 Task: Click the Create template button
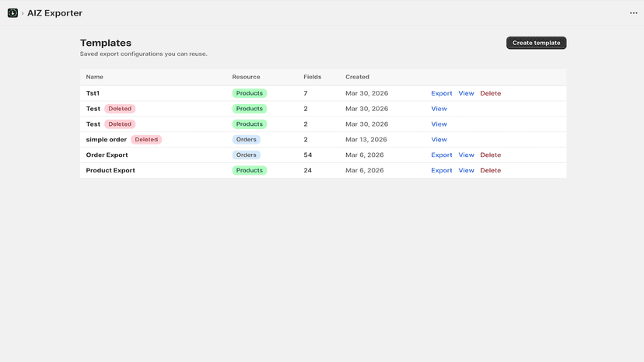click(x=536, y=43)
